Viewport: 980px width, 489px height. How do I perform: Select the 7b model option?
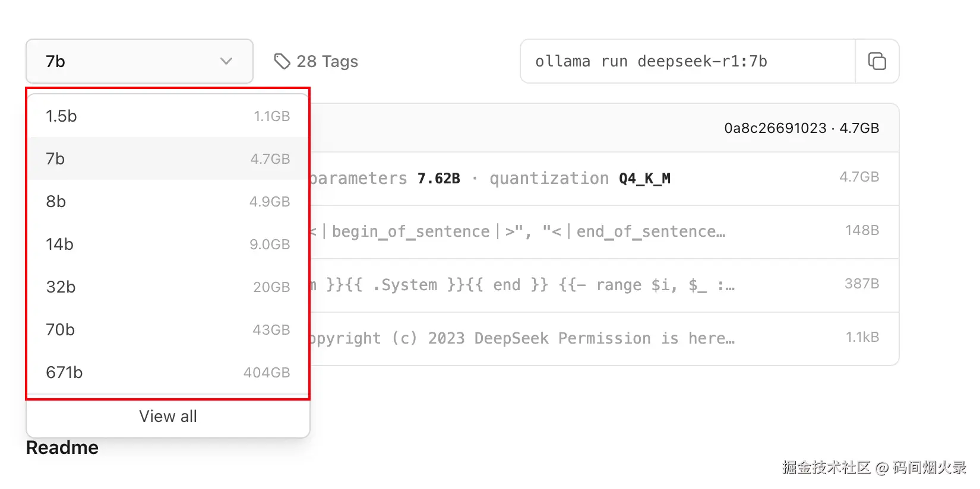(x=168, y=158)
